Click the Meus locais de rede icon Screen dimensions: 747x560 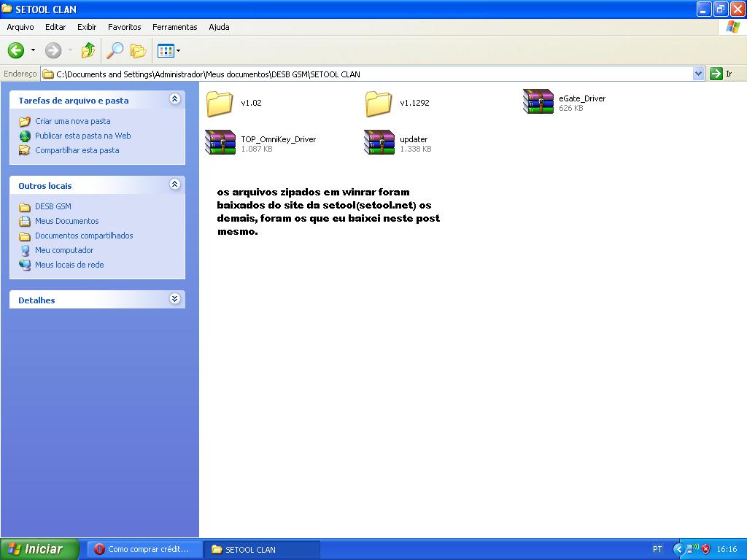25,265
